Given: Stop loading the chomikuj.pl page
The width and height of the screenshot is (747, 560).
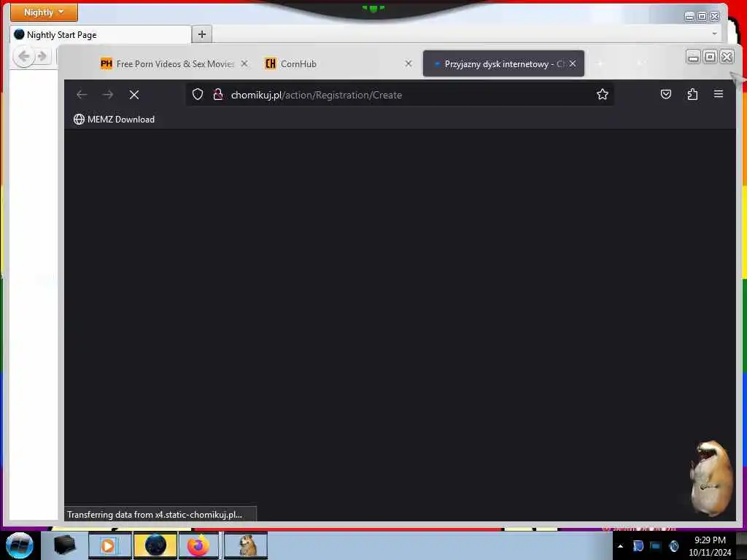Looking at the screenshot, I should (x=134, y=95).
